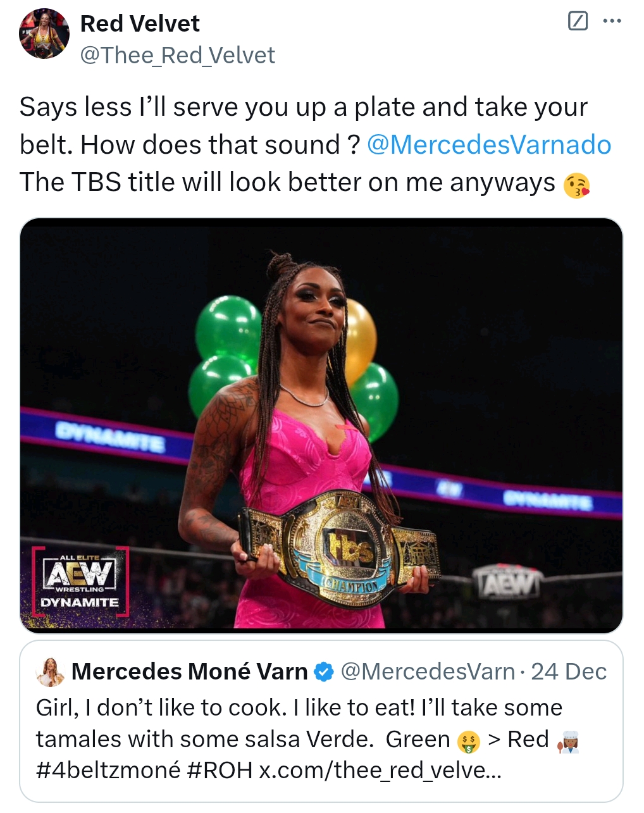
Task: Click the kissing face emoji
Action: [576, 185]
